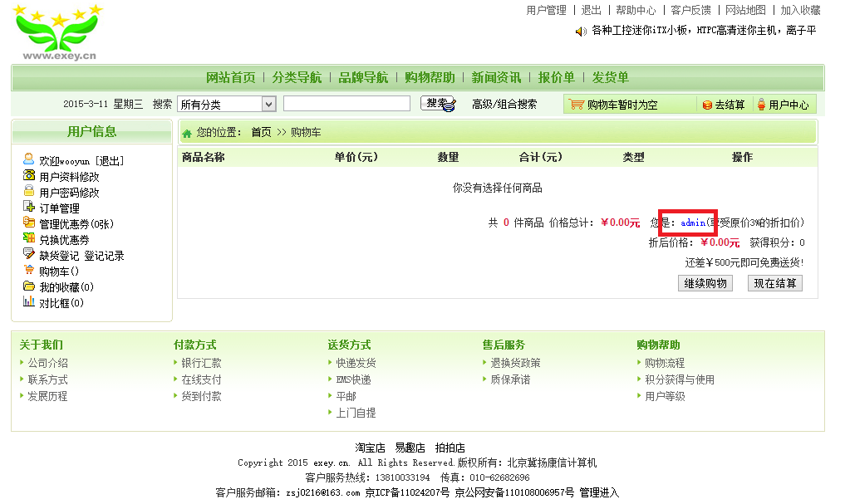Open the 网站首页 menu item
850x504 pixels.
point(230,77)
